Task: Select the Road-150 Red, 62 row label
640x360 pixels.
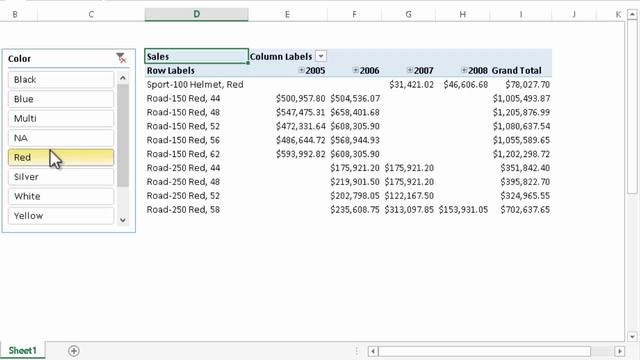Action: point(183,154)
